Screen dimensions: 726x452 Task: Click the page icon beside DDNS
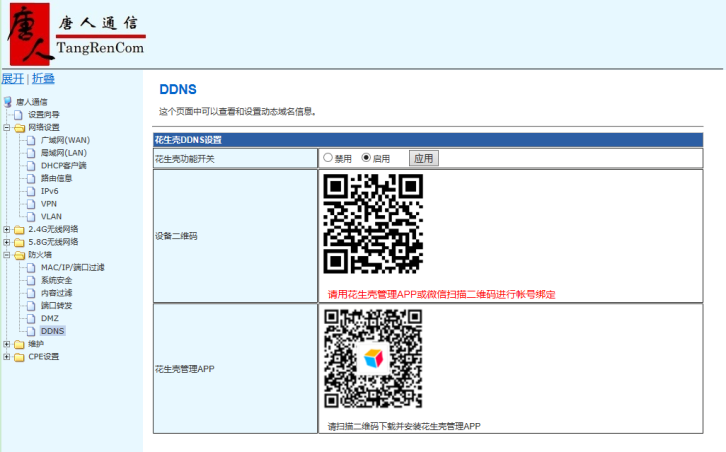31,331
